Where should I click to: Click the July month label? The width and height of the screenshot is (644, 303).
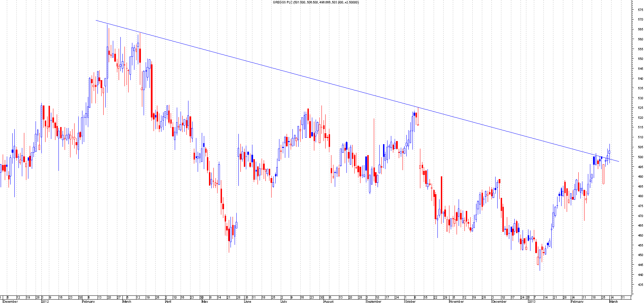coord(284,301)
